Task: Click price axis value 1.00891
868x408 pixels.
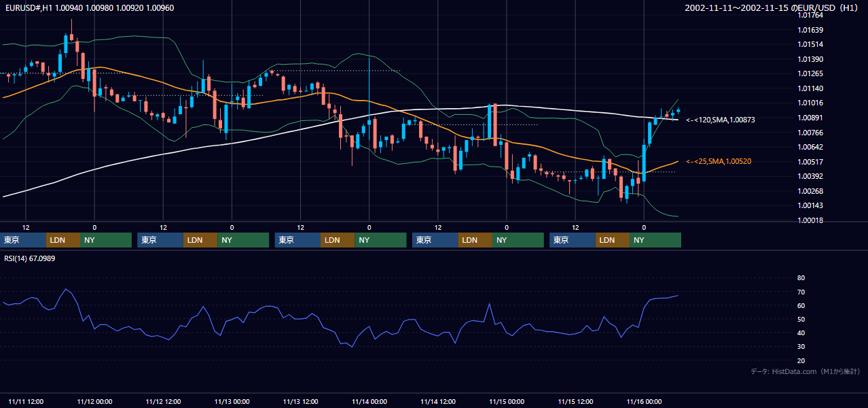Action: pos(811,118)
